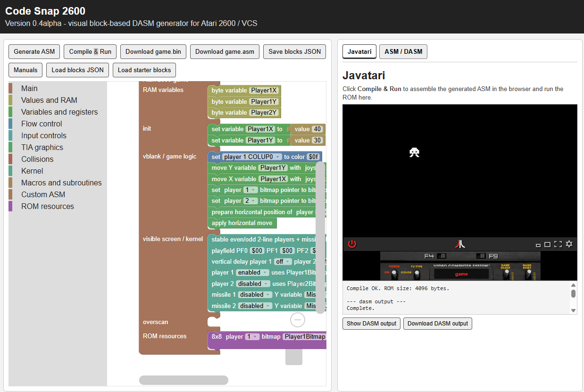The image size is (584, 392).
Task: Open the player 1 enabled dropdown
Action: (253, 272)
